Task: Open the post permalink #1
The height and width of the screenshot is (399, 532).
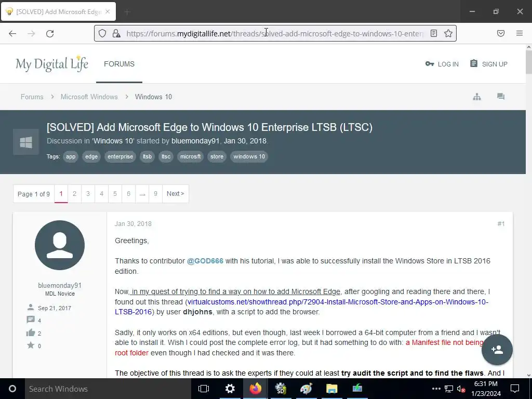Action: tap(501, 223)
